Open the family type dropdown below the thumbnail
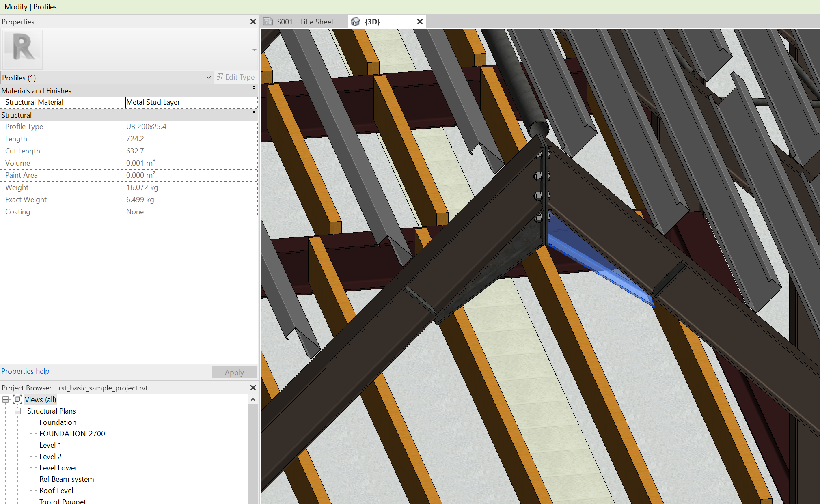The height and width of the screenshot is (504, 820). [x=254, y=50]
